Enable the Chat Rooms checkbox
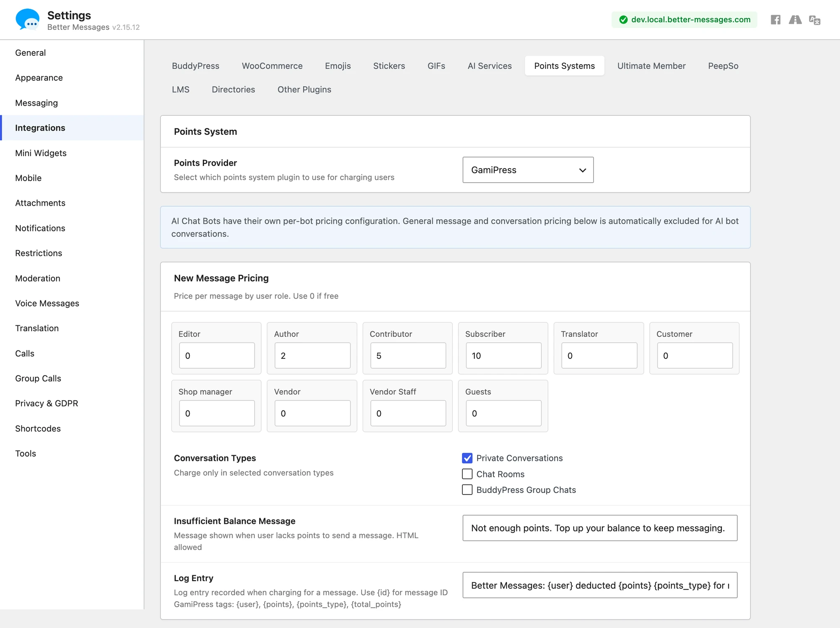 (x=467, y=474)
